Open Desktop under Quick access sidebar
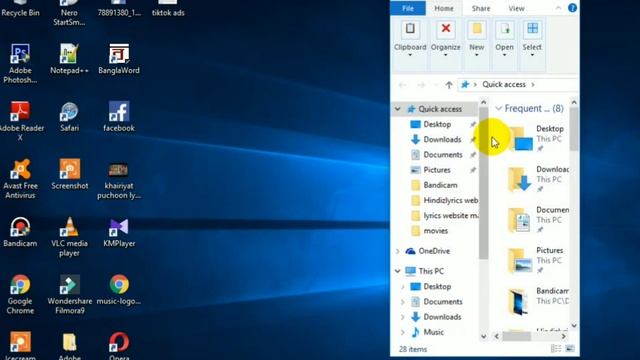The width and height of the screenshot is (640, 360). tap(436, 124)
